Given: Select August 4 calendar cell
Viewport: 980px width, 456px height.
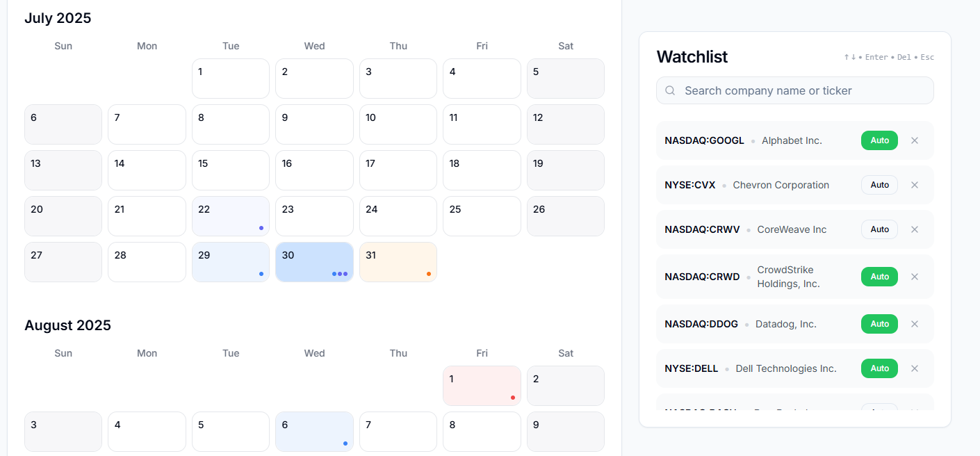Looking at the screenshot, I should point(147,432).
